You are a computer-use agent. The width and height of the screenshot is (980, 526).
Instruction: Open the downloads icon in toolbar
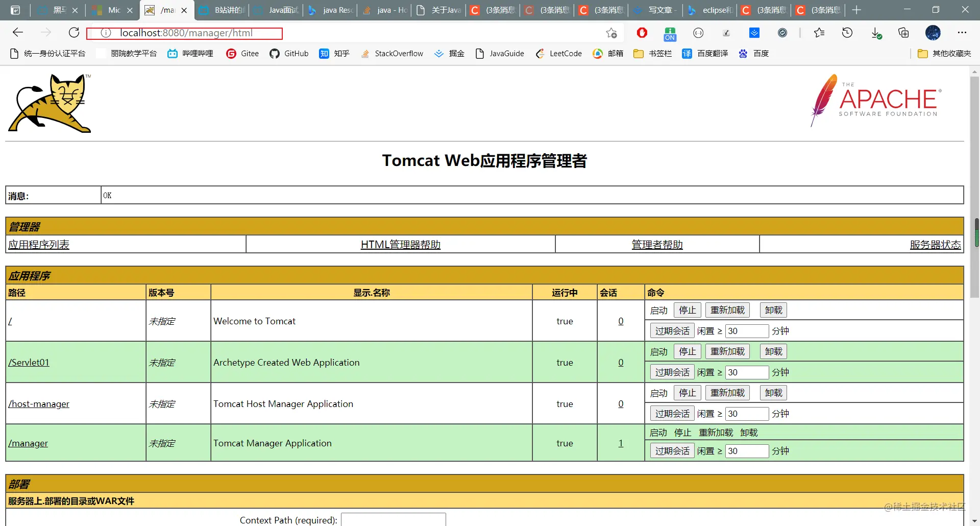pos(876,33)
